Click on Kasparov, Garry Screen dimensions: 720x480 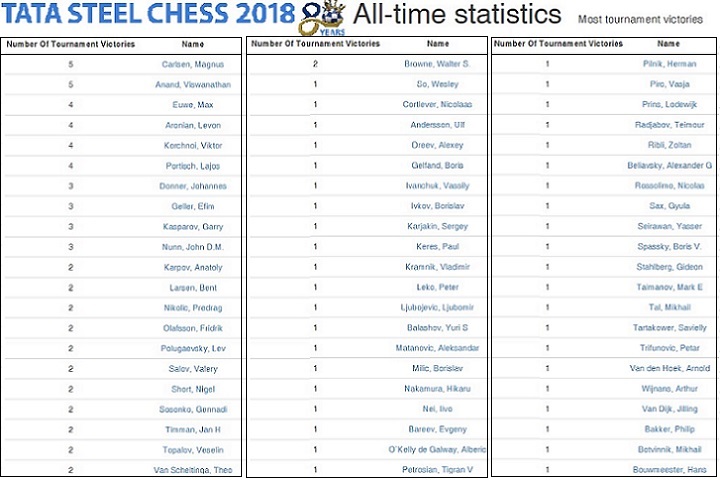[x=194, y=227]
